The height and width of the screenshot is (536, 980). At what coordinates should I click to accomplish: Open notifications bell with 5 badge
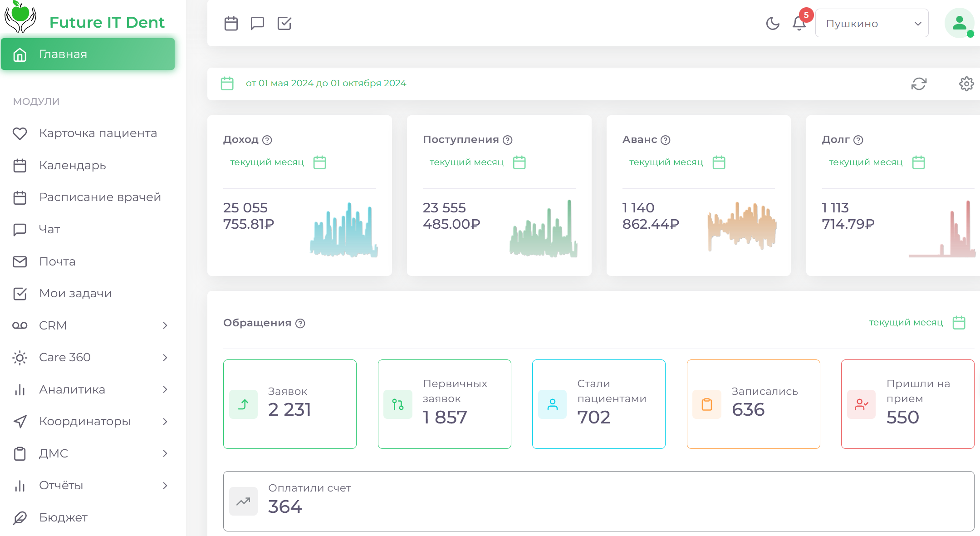[799, 23]
